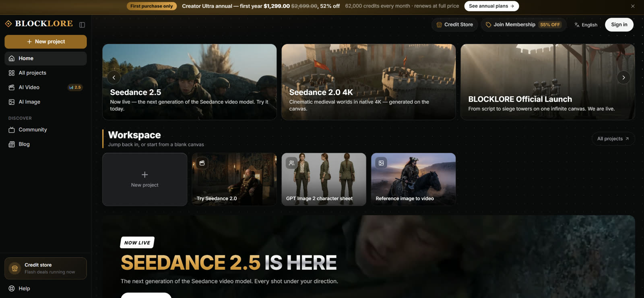644x298 pixels.
Task: Dismiss the promotional banner with the X
Action: click(633, 6)
